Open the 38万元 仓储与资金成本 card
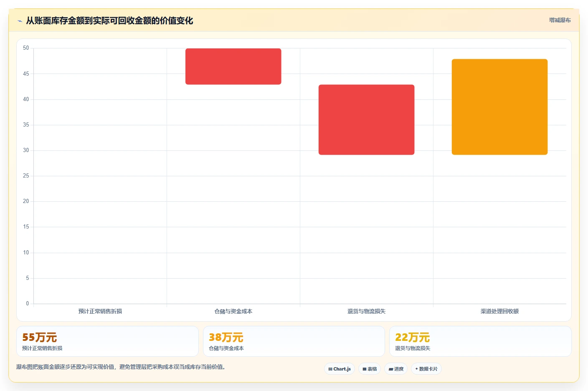Viewport: 588px width, 391px height. 294,341
